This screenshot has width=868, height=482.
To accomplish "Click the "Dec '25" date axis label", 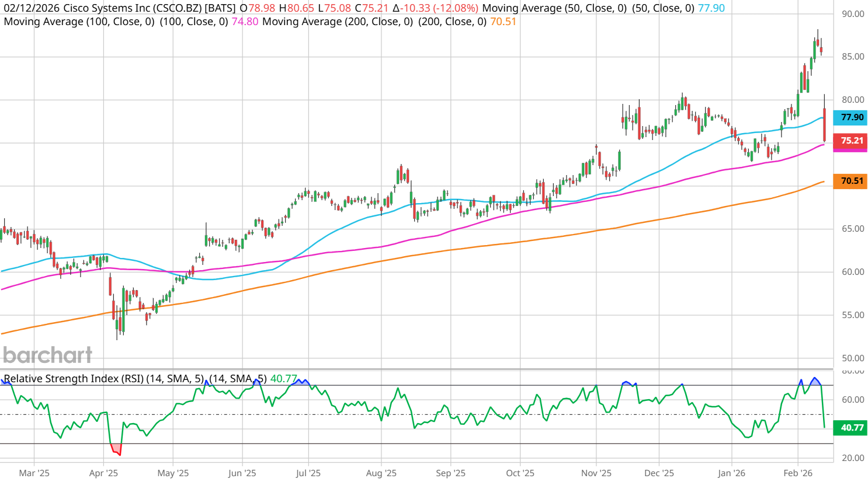I will (659, 473).
